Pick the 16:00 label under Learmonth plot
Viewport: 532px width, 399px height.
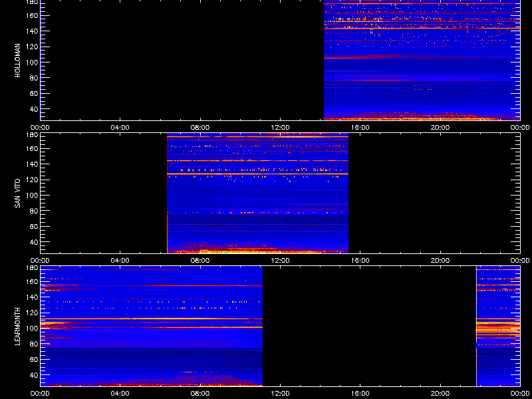(x=360, y=394)
